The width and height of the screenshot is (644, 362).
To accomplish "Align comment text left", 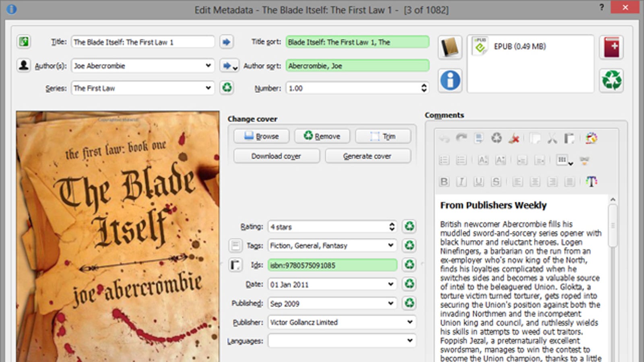I will click(518, 182).
